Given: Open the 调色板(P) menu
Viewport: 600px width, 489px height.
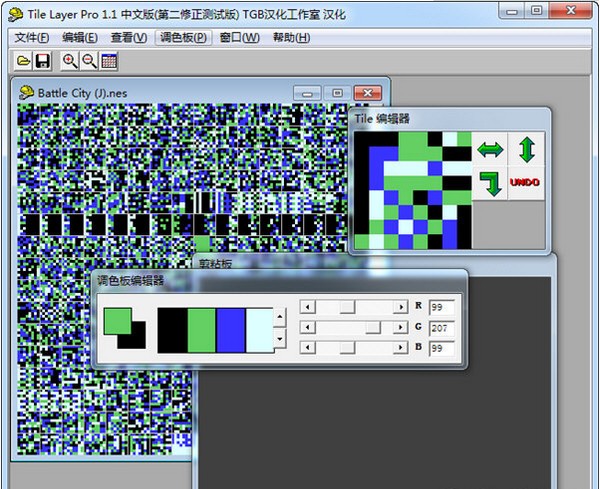Looking at the screenshot, I should [183, 37].
